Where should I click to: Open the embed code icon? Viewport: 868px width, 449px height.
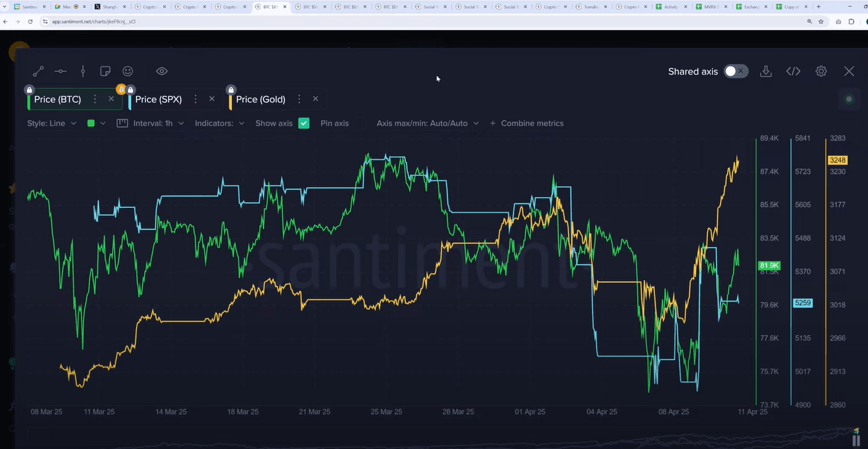pyautogui.click(x=793, y=72)
